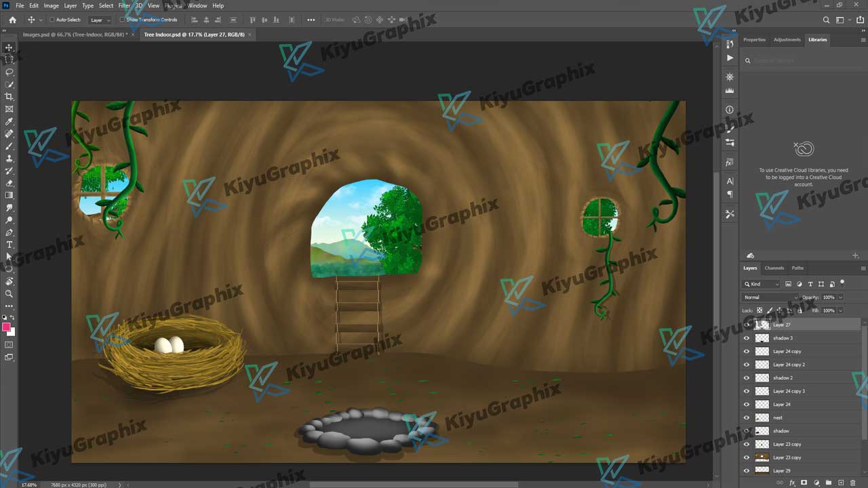Switch to the Images.psd document tab

[72, 34]
